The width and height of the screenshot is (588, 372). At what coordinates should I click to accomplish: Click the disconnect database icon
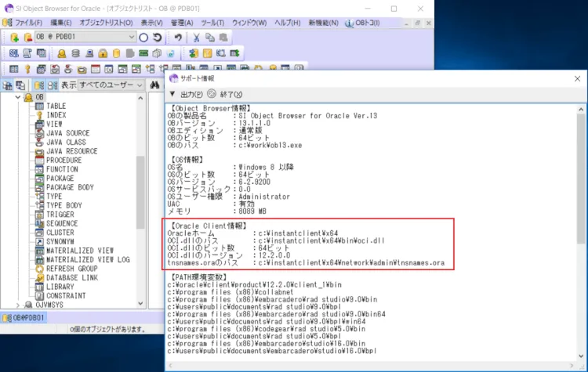pyautogui.click(x=27, y=37)
